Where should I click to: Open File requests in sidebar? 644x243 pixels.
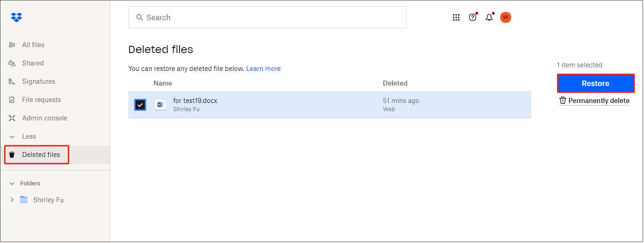[41, 100]
